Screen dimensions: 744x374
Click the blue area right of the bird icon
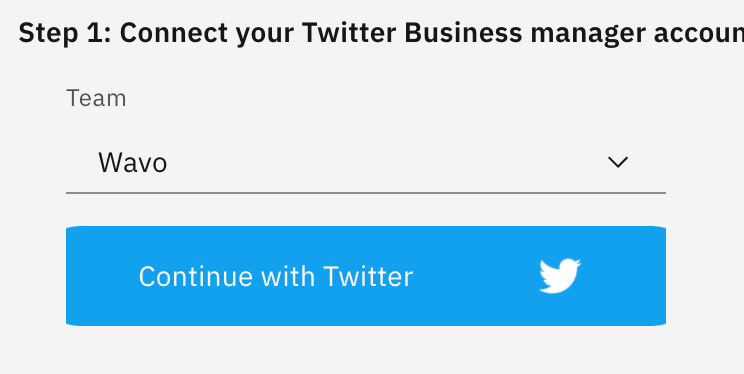(624, 276)
